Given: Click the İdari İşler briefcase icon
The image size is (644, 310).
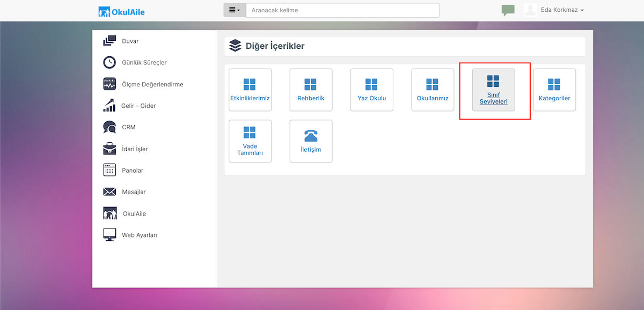Looking at the screenshot, I should pos(109,149).
